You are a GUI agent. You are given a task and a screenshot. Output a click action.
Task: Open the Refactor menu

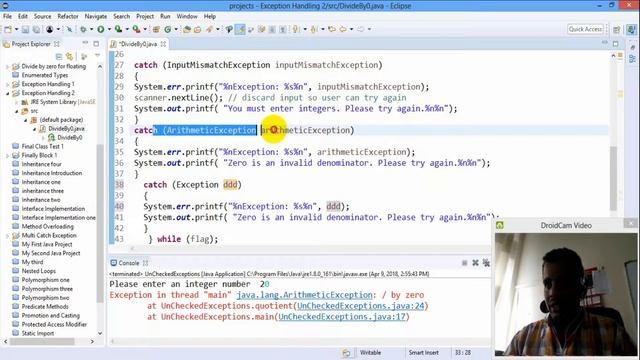coord(68,16)
